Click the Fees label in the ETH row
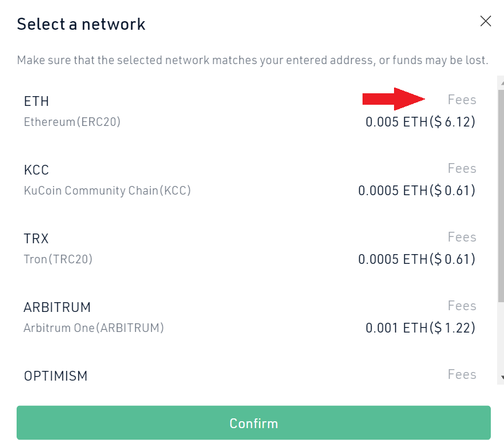The height and width of the screenshot is (447, 504). pyautogui.click(x=462, y=100)
